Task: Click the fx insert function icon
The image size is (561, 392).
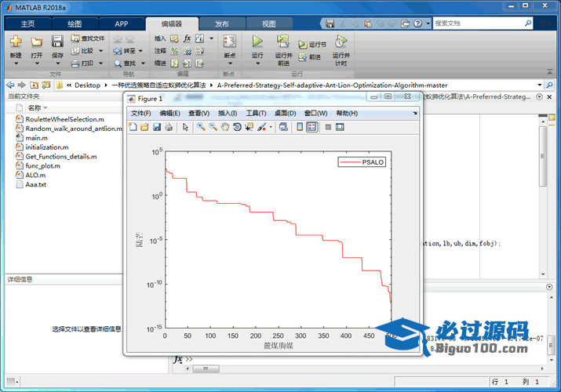Action: [187, 38]
